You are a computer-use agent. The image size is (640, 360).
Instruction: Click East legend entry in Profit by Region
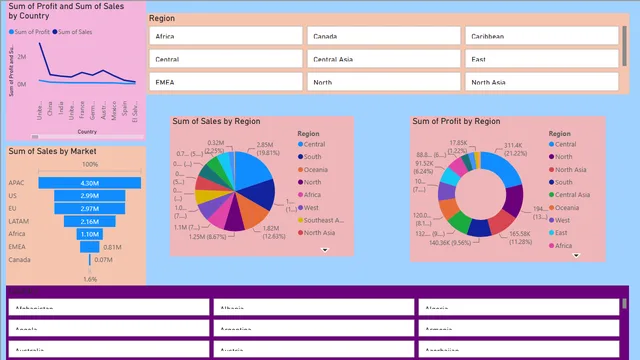(558, 233)
